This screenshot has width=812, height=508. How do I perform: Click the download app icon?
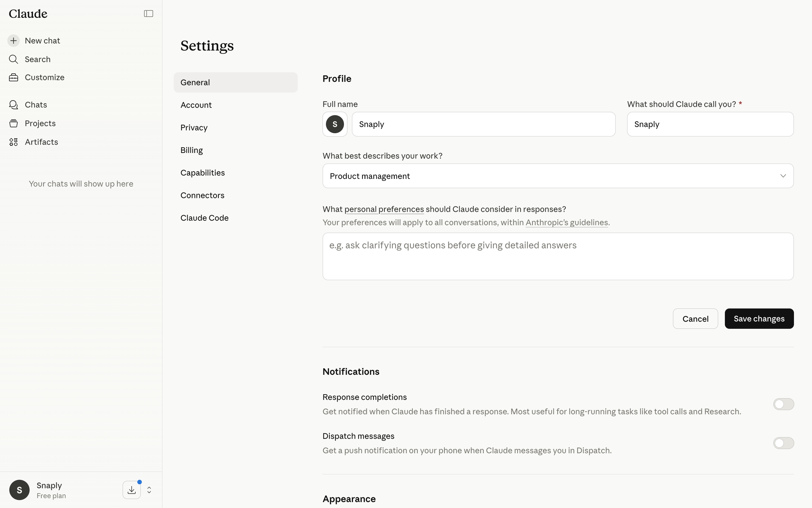coord(132,490)
